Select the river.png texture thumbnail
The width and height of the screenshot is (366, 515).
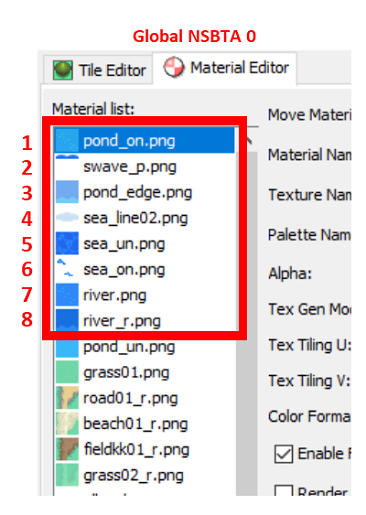coord(67,295)
